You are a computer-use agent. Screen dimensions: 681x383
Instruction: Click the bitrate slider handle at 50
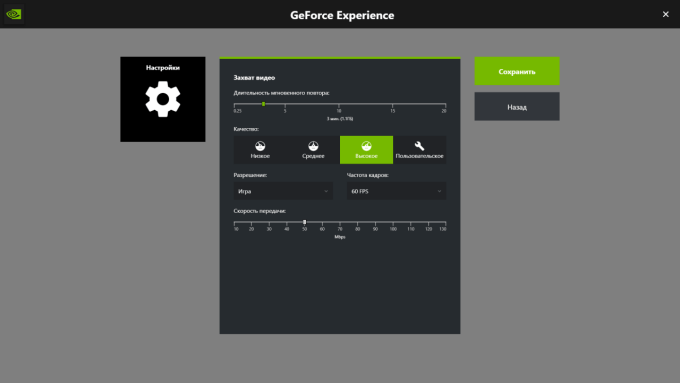pyautogui.click(x=304, y=222)
